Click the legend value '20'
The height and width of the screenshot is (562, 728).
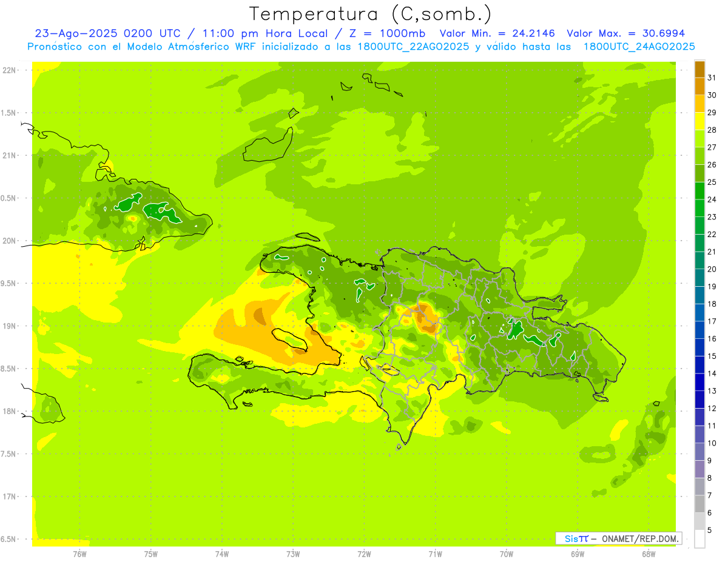tap(712, 269)
